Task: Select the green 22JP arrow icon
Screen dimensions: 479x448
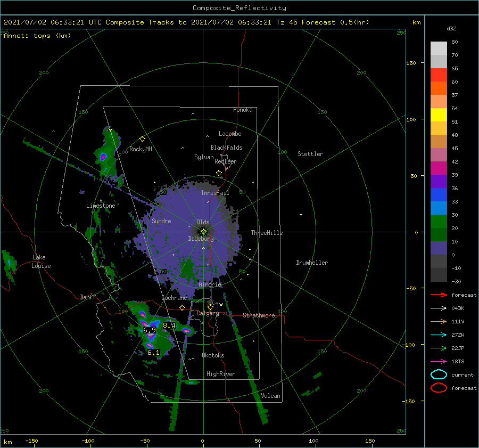Action: (439, 348)
